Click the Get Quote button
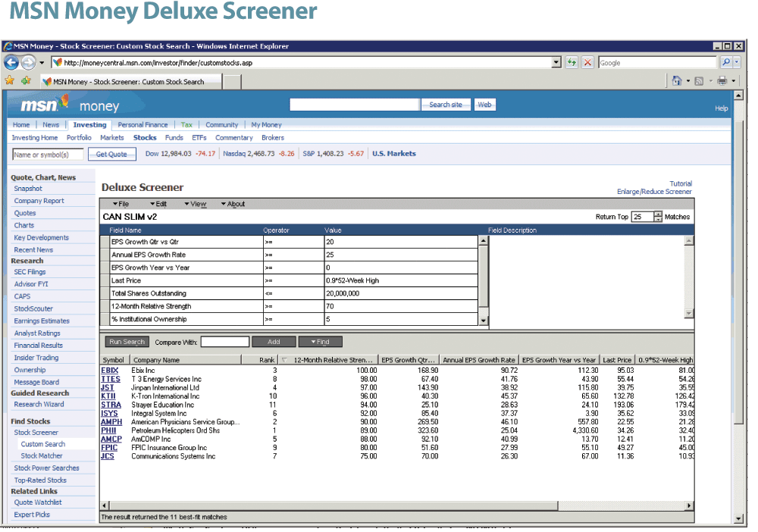The height and width of the screenshot is (532, 758). 111,153
